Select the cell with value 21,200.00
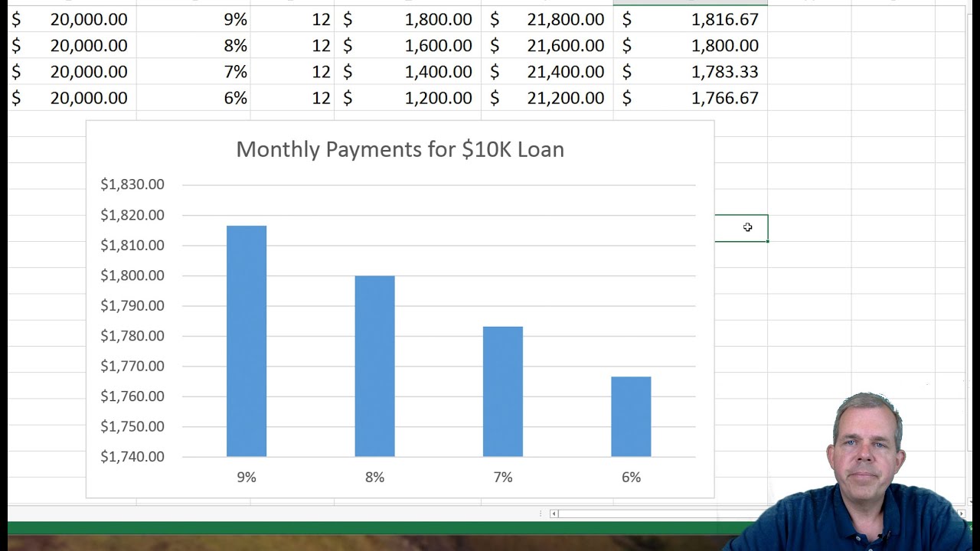The width and height of the screenshot is (980, 551). coord(547,97)
